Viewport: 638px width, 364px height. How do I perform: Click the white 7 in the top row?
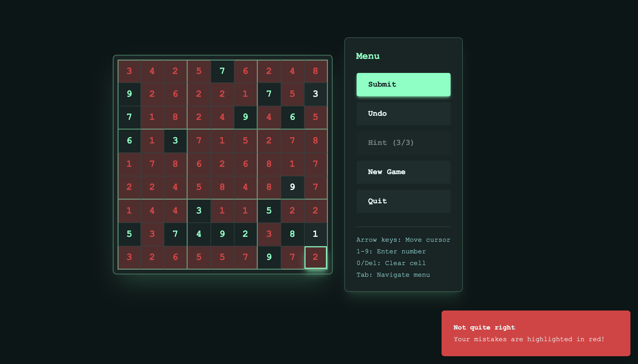222,71
